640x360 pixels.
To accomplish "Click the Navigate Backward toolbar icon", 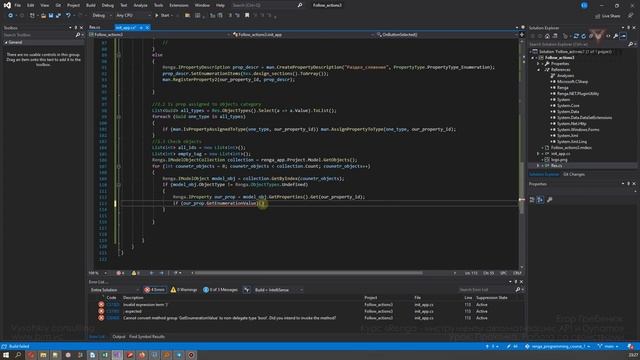I will pyautogui.click(x=10, y=16).
